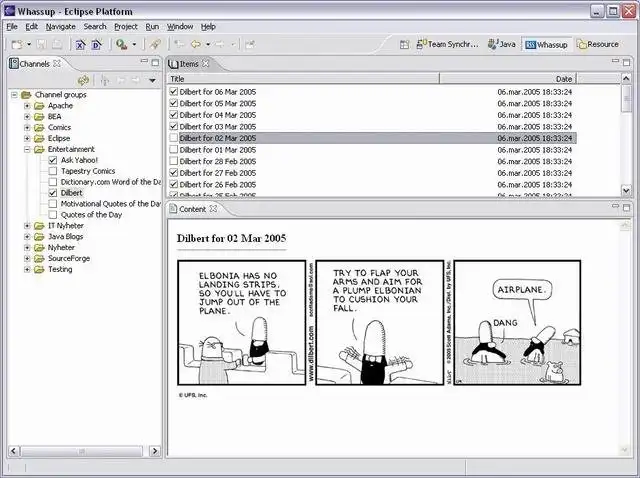640x478 pixels.
Task: Open the External Tools dropdown arrow
Action: pos(134,44)
